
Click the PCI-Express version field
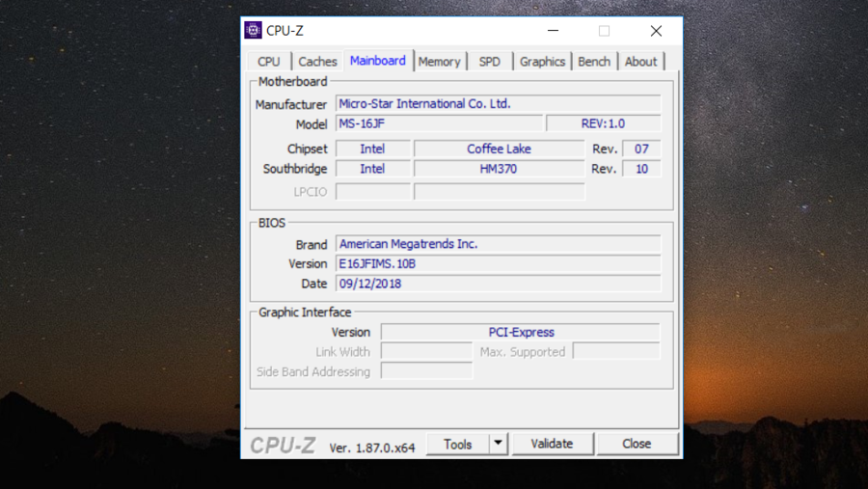521,333
